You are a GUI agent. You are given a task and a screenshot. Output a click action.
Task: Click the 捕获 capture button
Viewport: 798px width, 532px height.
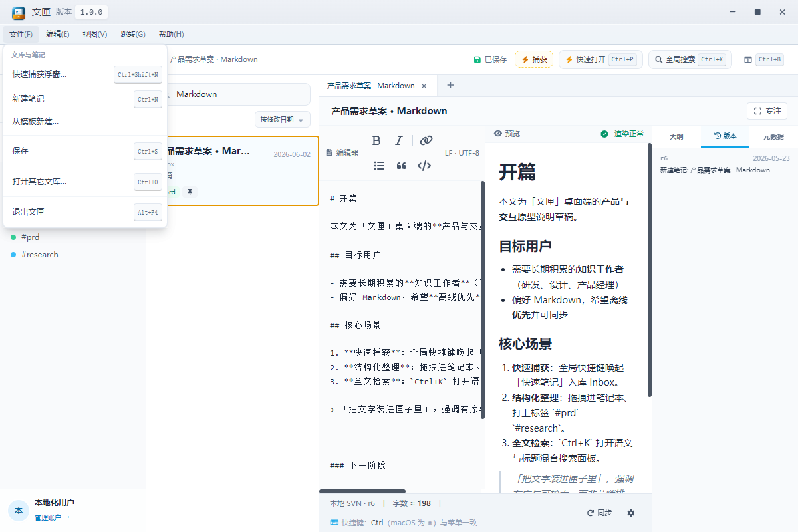pos(534,59)
